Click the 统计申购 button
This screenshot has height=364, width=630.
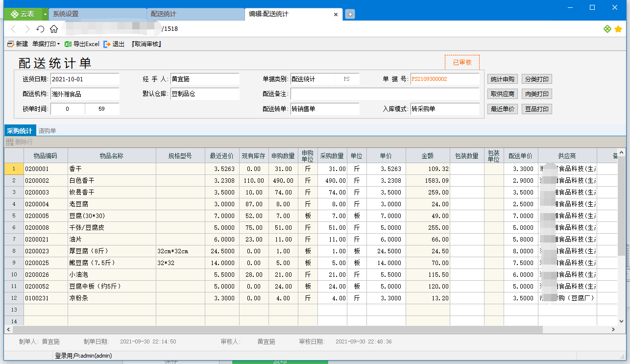point(503,79)
